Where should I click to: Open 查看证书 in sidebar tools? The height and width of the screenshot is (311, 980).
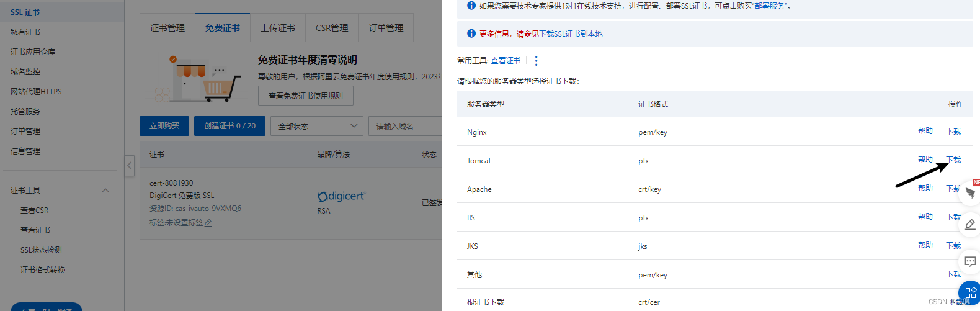(x=35, y=230)
